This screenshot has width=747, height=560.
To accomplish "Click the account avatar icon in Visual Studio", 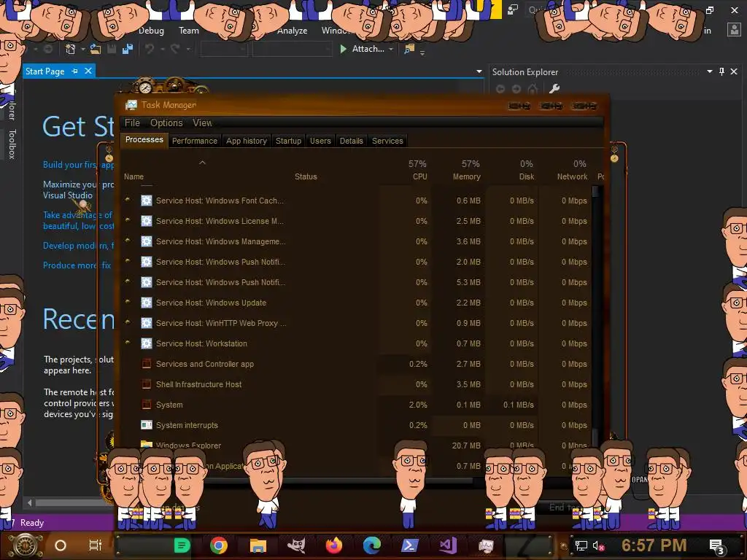I will pyautogui.click(x=734, y=30).
